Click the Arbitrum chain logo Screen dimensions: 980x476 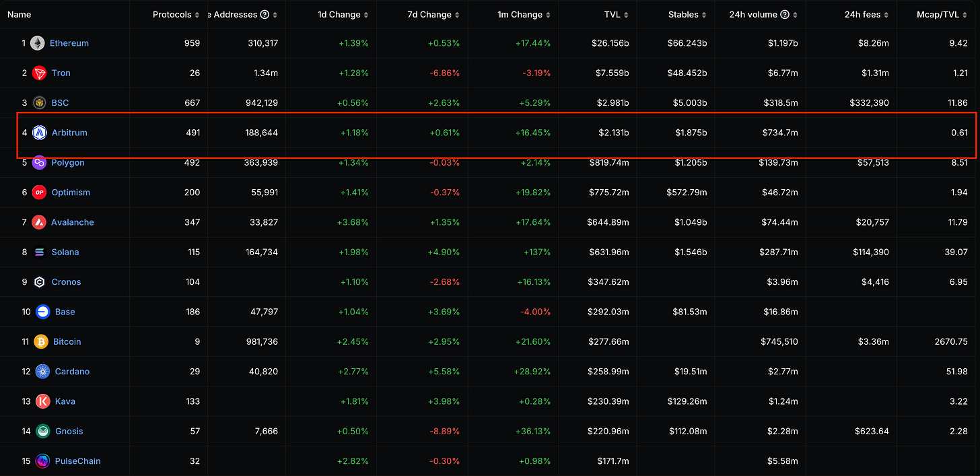[x=39, y=133]
